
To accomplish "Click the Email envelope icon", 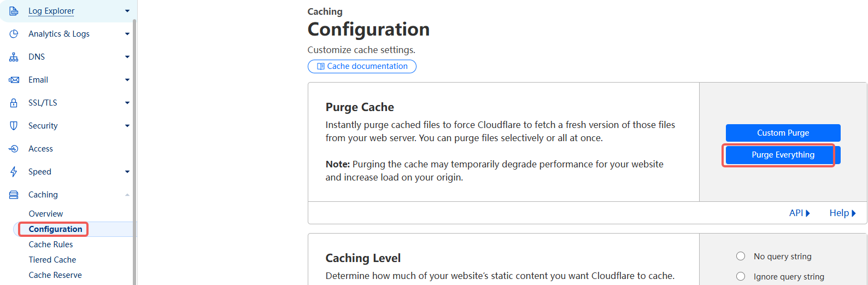I will (x=14, y=80).
